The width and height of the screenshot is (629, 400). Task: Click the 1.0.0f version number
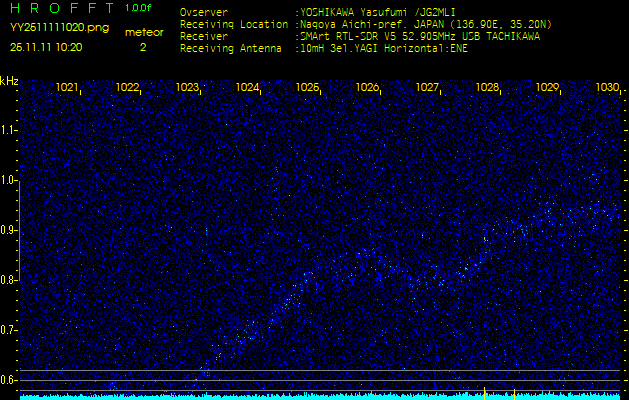click(139, 8)
